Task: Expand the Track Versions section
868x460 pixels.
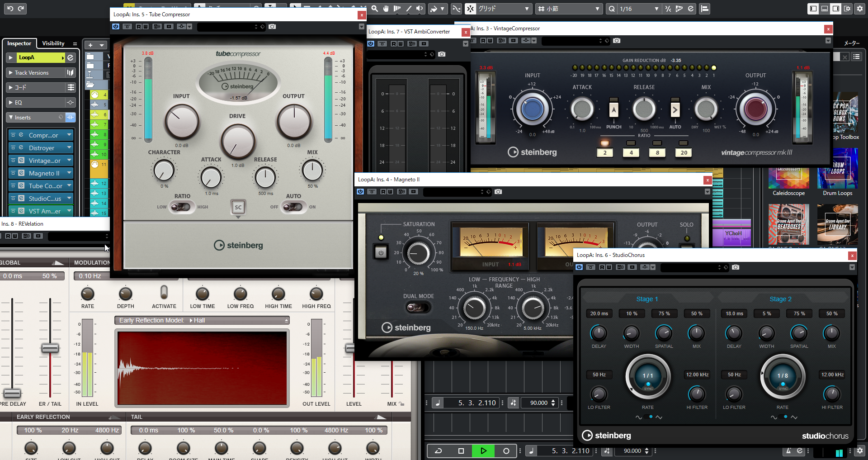Action: [10, 72]
